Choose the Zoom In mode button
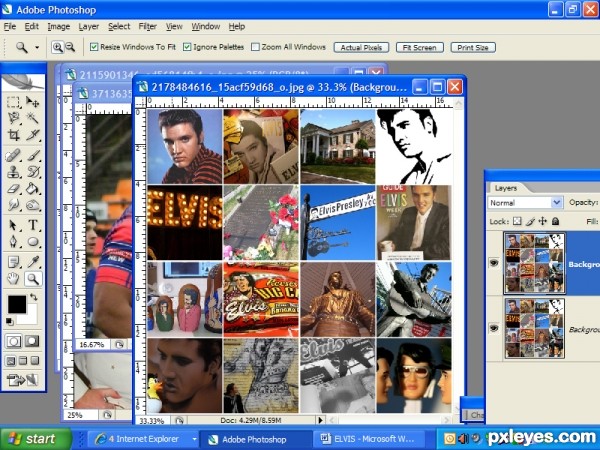 coord(57,47)
